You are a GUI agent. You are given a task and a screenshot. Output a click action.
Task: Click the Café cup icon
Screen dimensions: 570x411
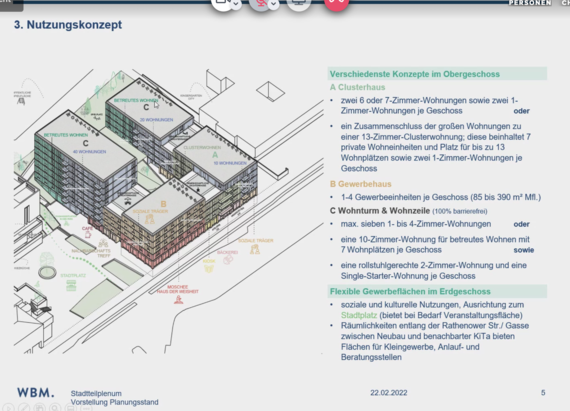point(88,234)
